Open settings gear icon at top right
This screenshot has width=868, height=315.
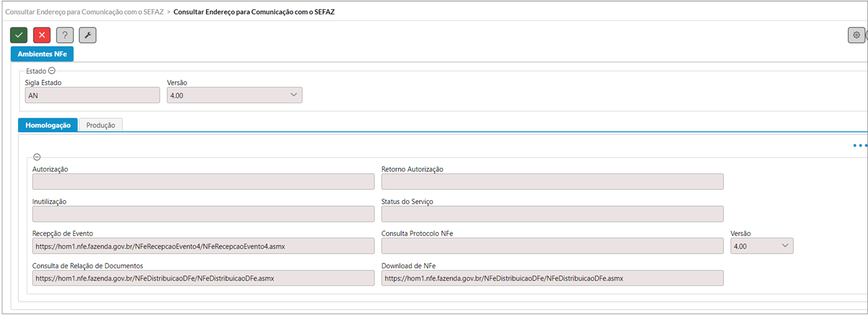tap(856, 35)
